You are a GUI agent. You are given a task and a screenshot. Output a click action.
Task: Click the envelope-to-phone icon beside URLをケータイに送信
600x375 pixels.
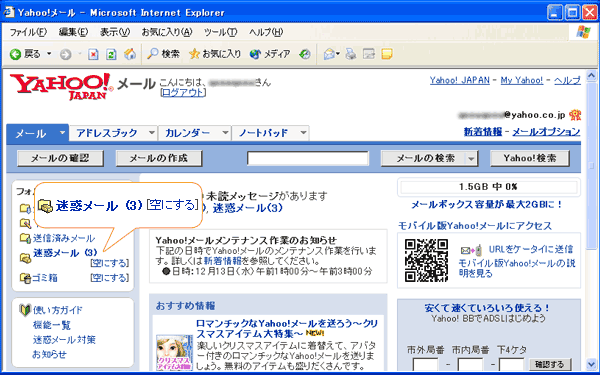point(471,250)
